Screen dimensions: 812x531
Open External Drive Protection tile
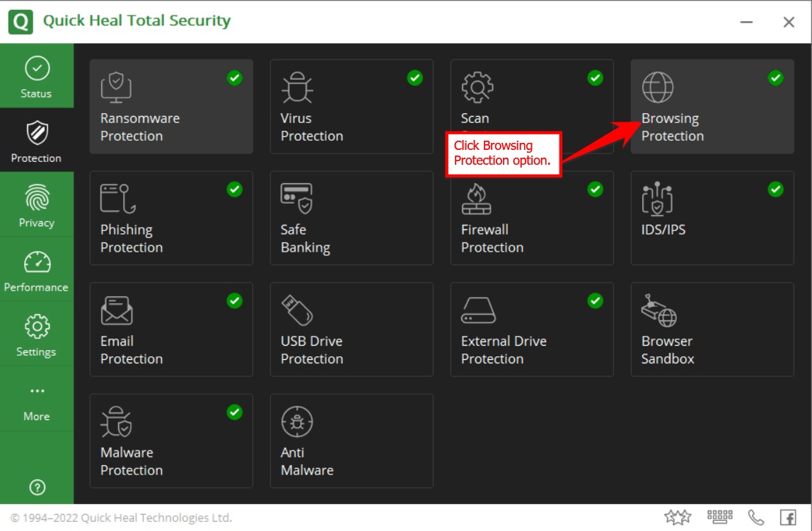[532, 329]
